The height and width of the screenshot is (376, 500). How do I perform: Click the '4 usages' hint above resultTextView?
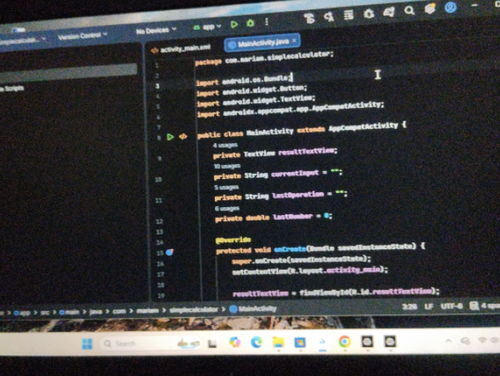coord(225,145)
